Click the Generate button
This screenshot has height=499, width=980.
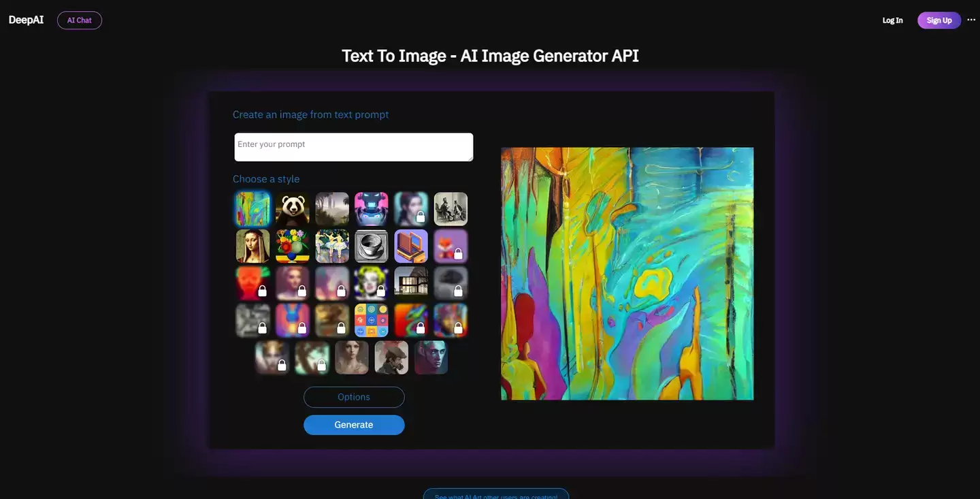coord(354,425)
